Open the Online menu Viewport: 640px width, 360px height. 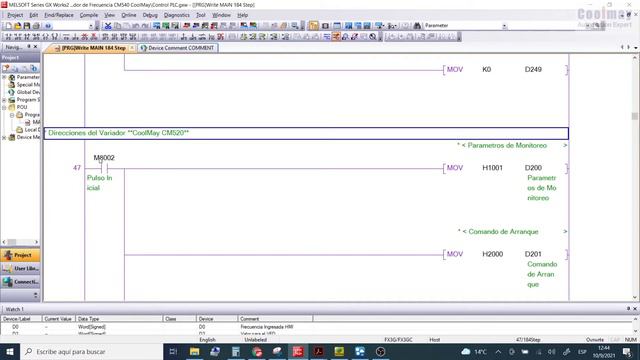tap(129, 15)
